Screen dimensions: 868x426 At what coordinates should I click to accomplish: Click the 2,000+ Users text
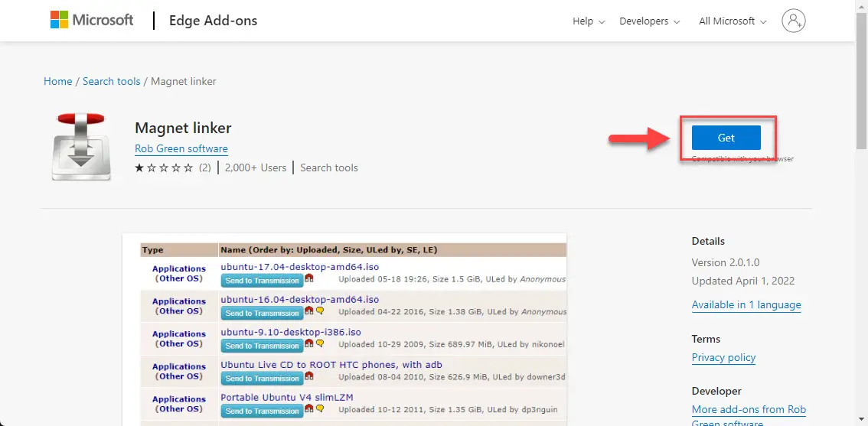pyautogui.click(x=255, y=167)
